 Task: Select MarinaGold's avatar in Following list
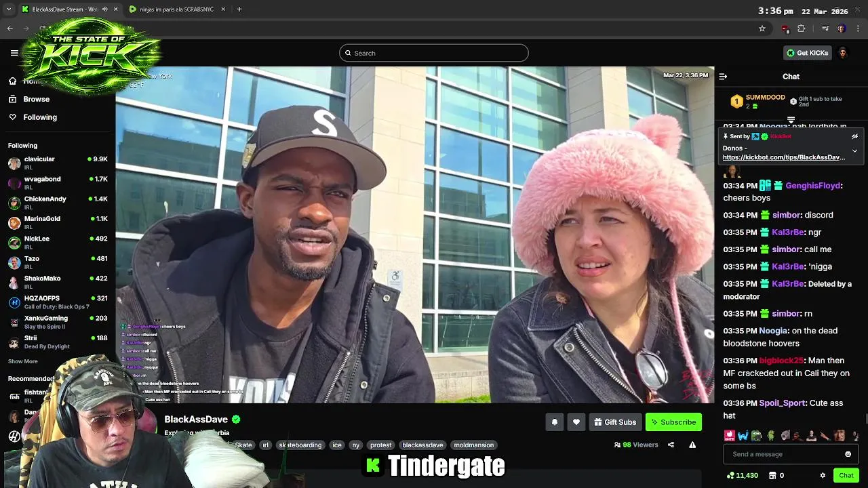pyautogui.click(x=14, y=223)
